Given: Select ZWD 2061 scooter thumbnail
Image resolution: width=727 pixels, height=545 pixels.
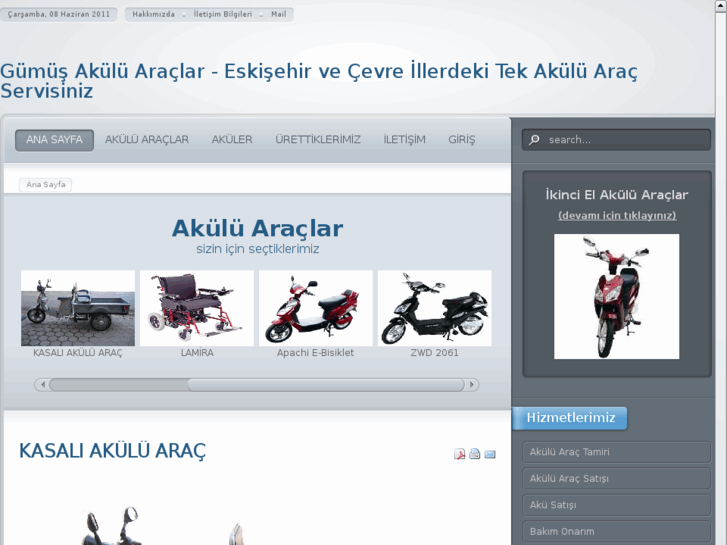Looking at the screenshot, I should 434,308.
